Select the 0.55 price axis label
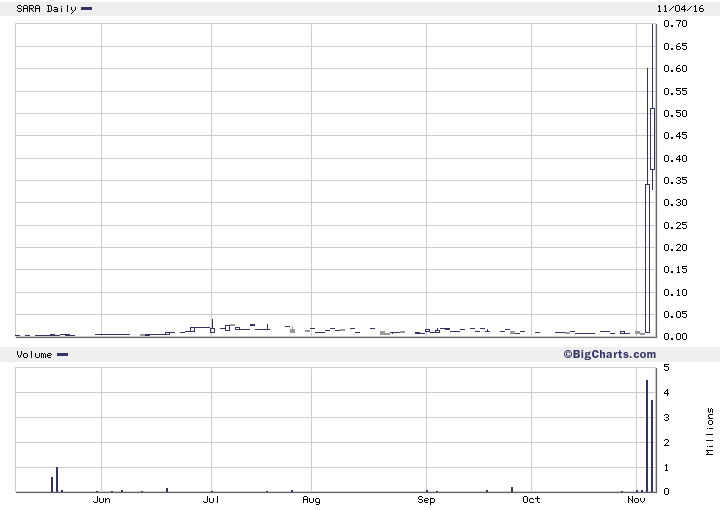This screenshot has height=510, width=720. coord(675,91)
